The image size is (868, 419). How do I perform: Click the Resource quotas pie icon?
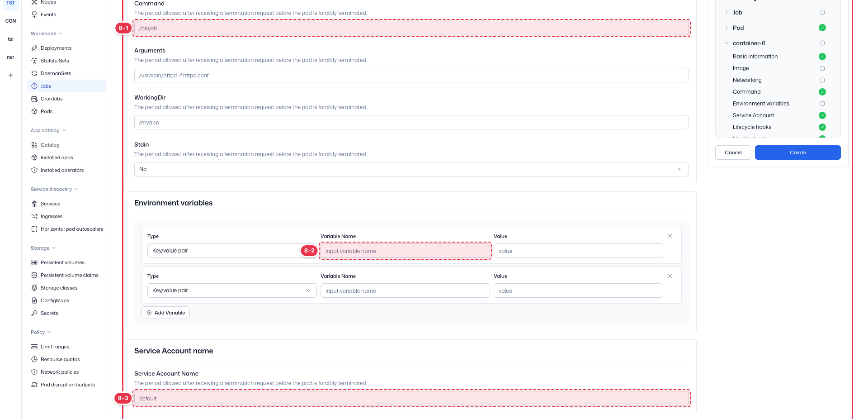click(x=34, y=359)
